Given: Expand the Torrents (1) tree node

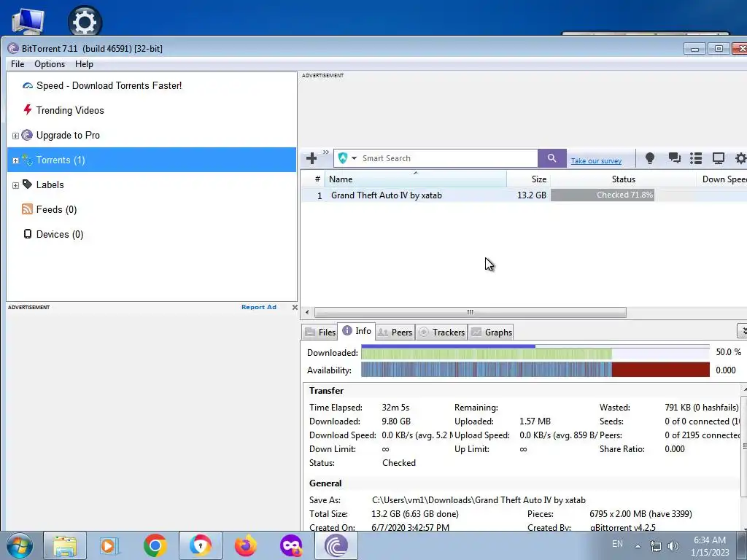Looking at the screenshot, I should click(x=15, y=160).
